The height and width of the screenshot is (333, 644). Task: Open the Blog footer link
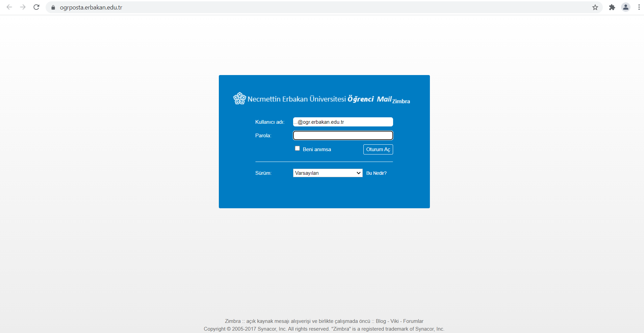381,321
